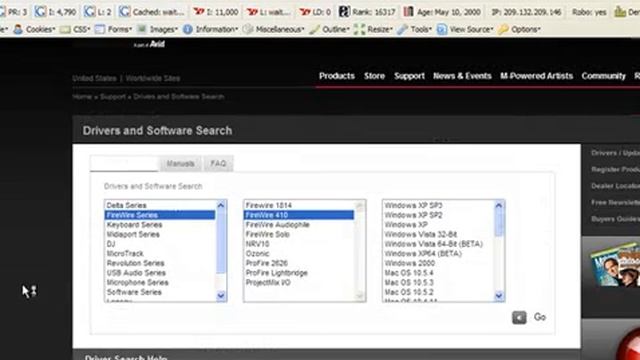This screenshot has width=640, height=360.
Task: Click the Go search button
Action: 529,317
